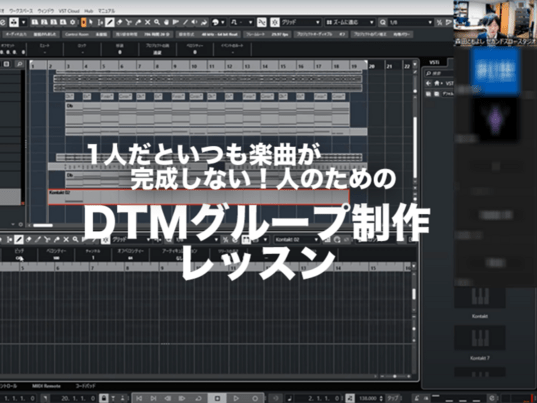Select the Zoom magnifier tool in top toolbar
This screenshot has width=537, height=403.
point(157,22)
